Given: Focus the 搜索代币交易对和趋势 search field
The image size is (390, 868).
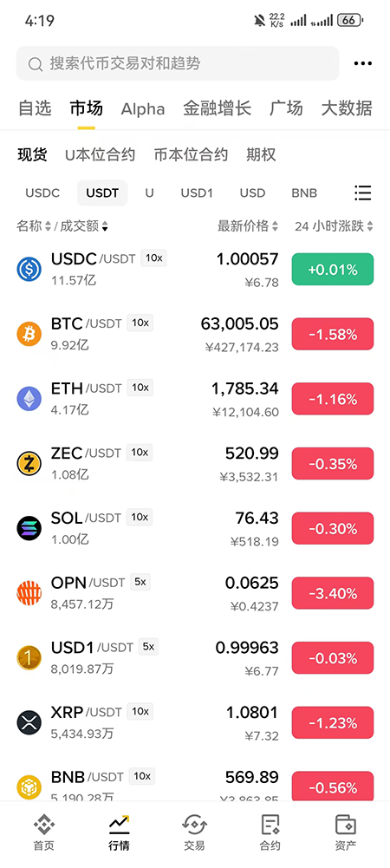Looking at the screenshot, I should point(178,63).
